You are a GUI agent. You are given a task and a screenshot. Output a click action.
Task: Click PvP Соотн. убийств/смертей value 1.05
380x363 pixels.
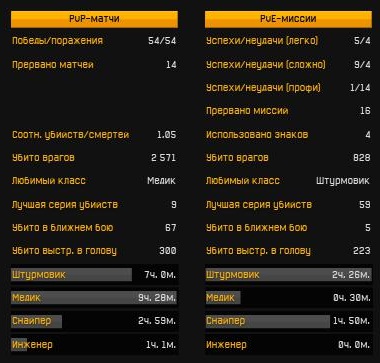click(x=167, y=135)
